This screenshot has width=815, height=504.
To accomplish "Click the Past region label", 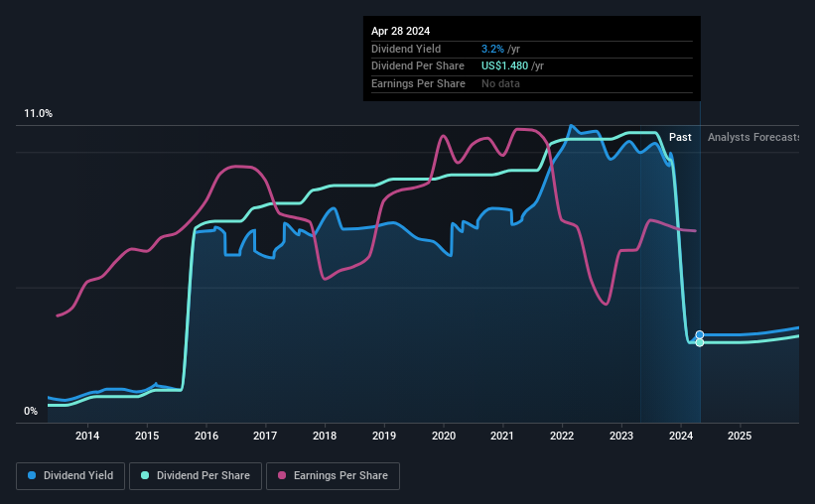I will (680, 137).
